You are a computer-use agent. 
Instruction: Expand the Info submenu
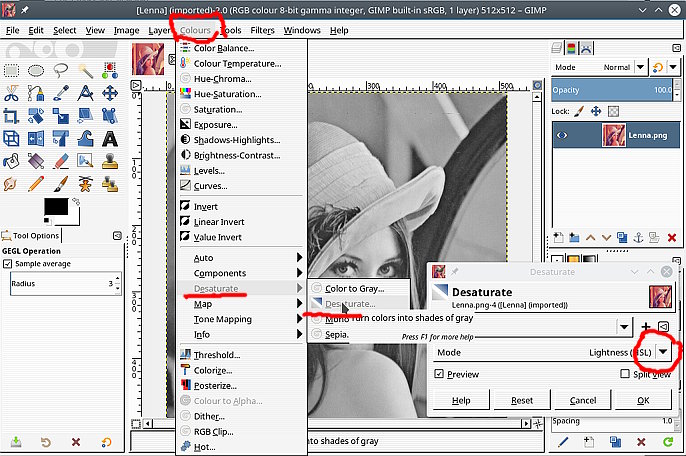241,334
